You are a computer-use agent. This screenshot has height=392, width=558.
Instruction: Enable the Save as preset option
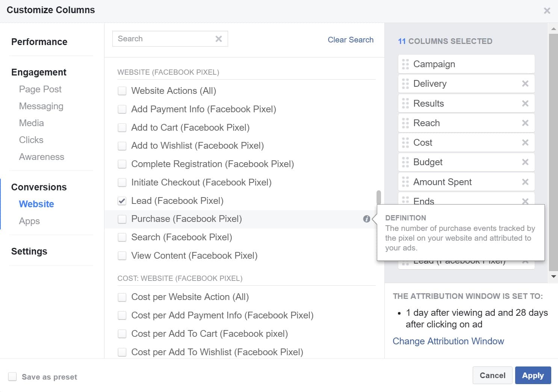12,376
